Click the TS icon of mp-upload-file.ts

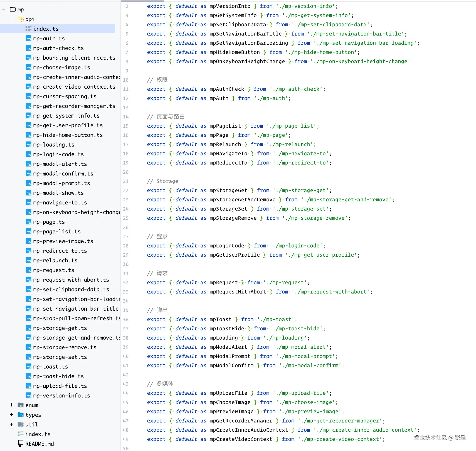click(29, 386)
